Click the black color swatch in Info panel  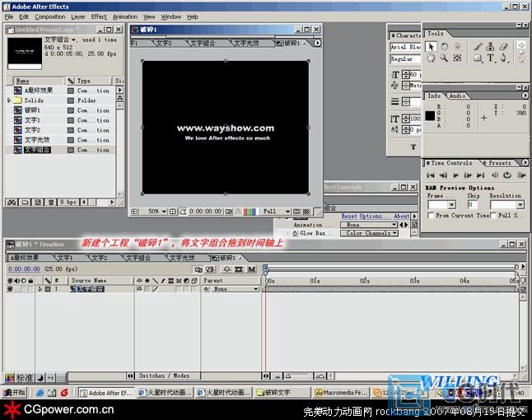pos(430,115)
